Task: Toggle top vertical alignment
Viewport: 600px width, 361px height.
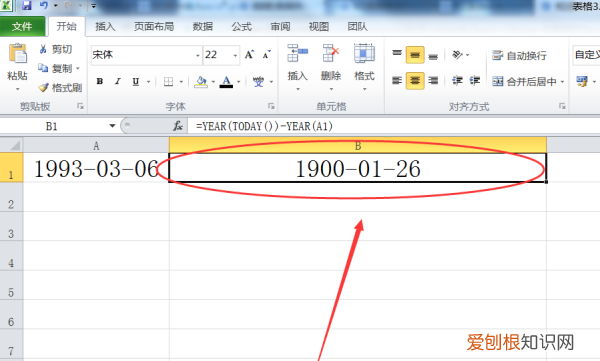Action: (397, 55)
